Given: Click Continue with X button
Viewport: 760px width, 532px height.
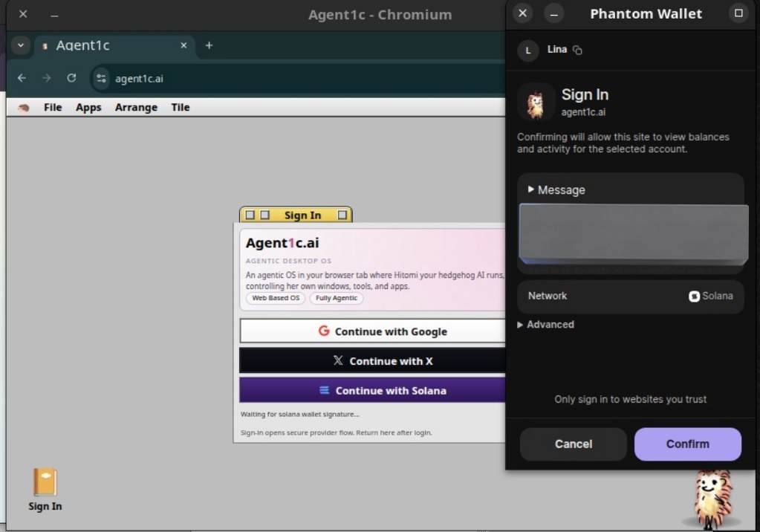Looking at the screenshot, I should pos(372,361).
